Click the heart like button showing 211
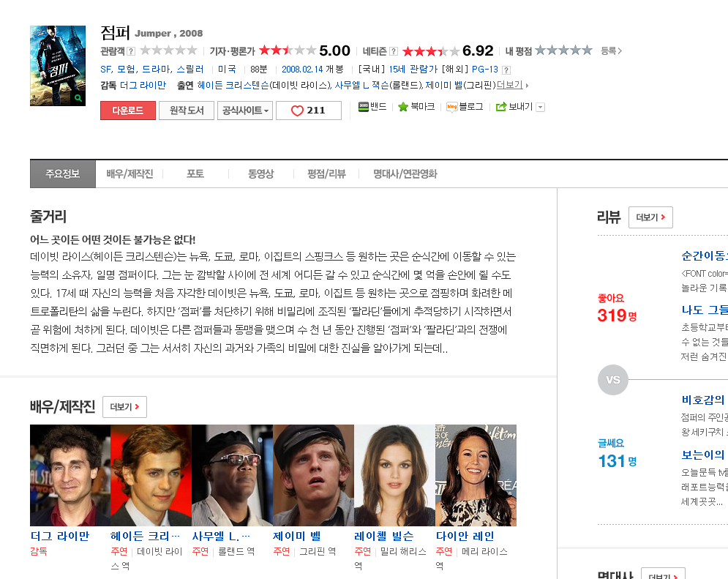This screenshot has width=728, height=579. click(x=308, y=111)
